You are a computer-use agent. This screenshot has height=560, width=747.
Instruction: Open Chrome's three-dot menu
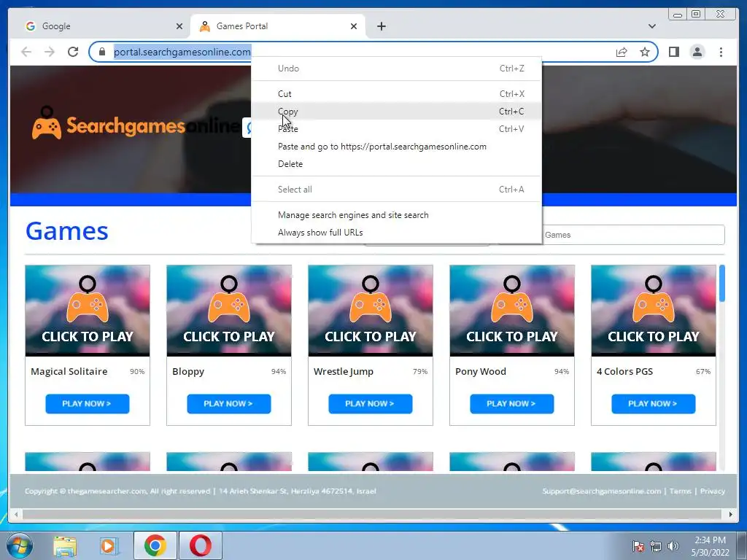click(x=721, y=52)
